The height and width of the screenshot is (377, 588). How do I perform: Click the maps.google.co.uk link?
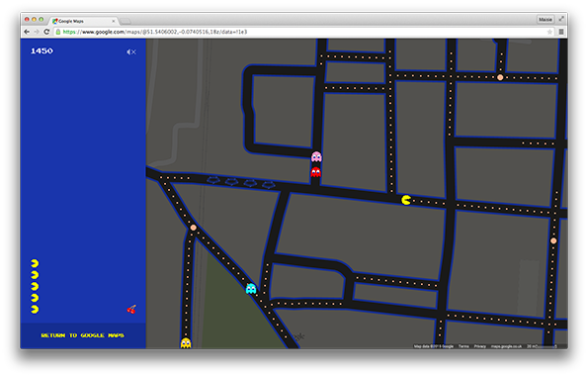(506, 346)
